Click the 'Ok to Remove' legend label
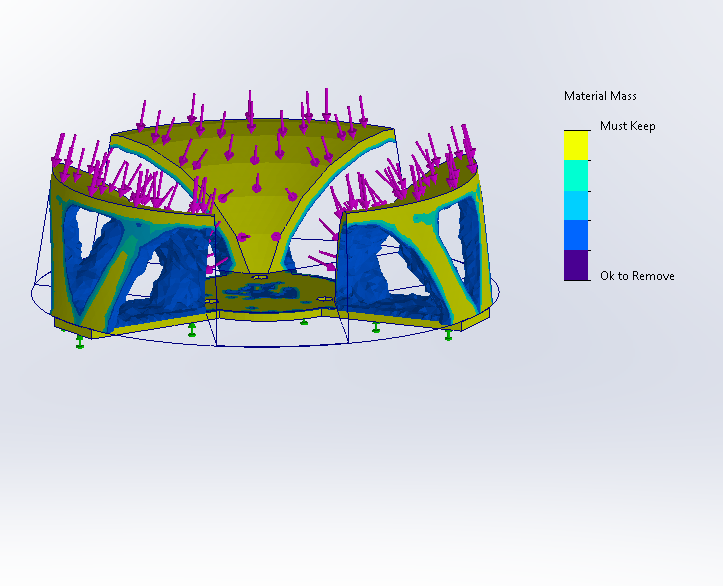Image resolution: width=723 pixels, height=586 pixels. 637,276
